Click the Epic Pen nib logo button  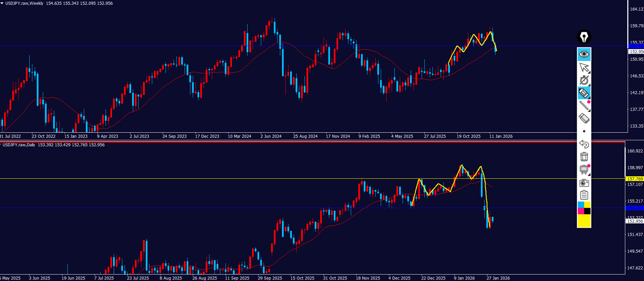[584, 37]
